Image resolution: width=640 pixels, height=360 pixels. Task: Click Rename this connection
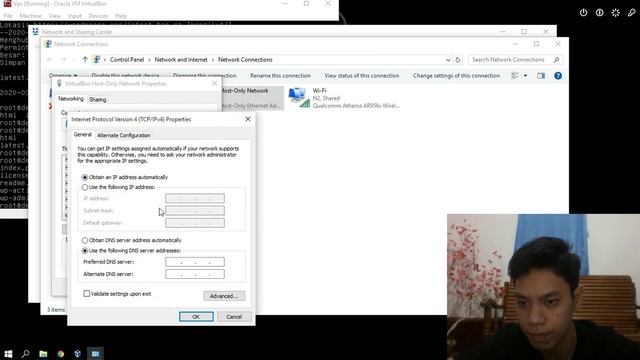[x=280, y=76]
